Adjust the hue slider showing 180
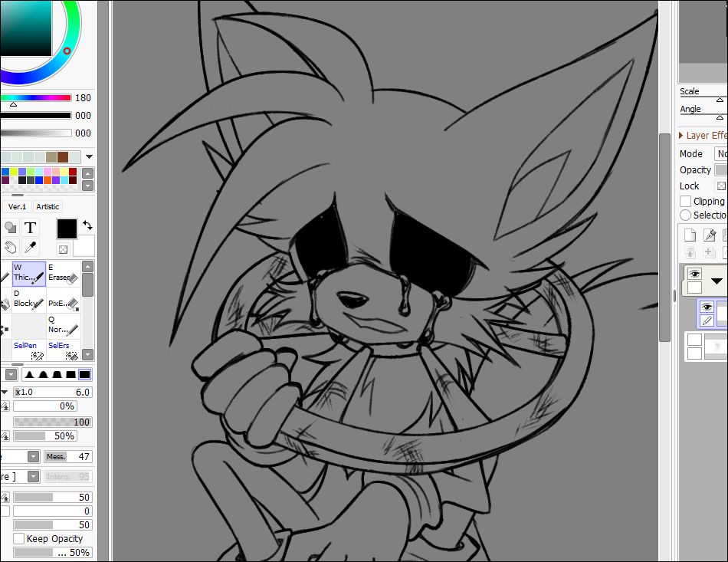This screenshot has height=562, width=728. coord(36,98)
